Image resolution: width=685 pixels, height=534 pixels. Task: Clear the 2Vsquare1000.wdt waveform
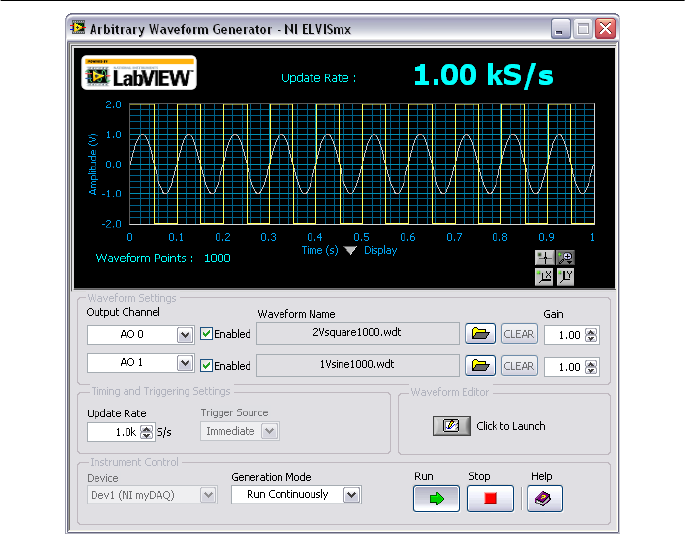pos(519,334)
